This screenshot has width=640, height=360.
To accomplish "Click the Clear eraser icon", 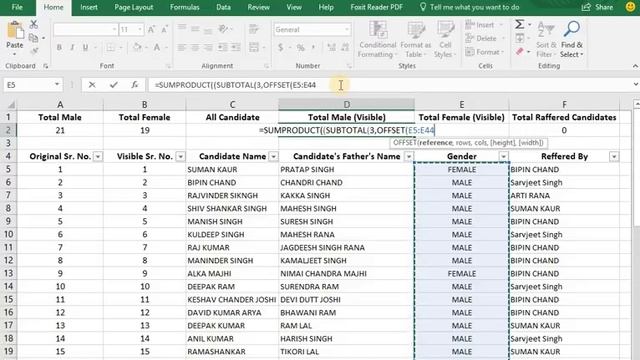I will pos(520,51).
